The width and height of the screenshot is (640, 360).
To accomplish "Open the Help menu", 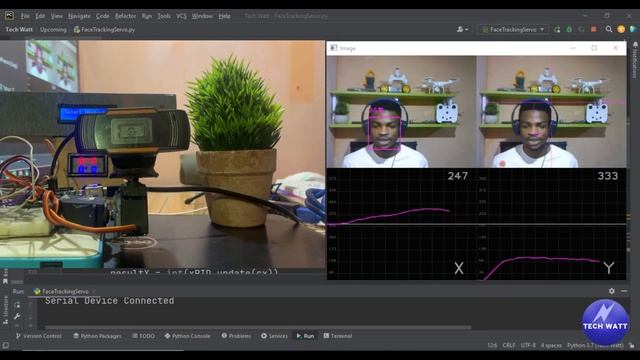I will pyautogui.click(x=224, y=16).
